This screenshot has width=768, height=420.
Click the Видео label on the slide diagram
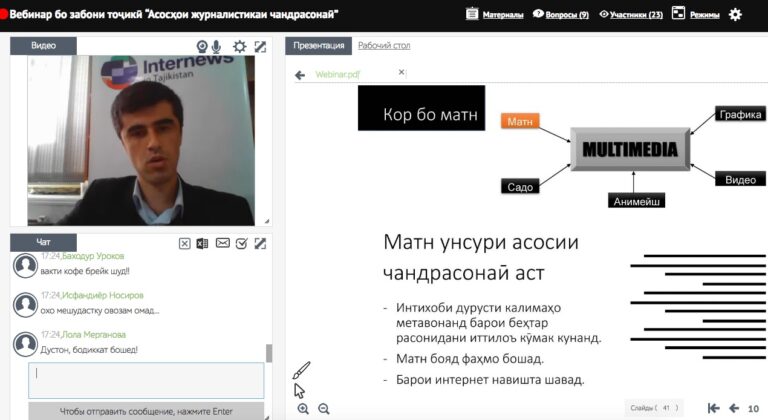[740, 179]
